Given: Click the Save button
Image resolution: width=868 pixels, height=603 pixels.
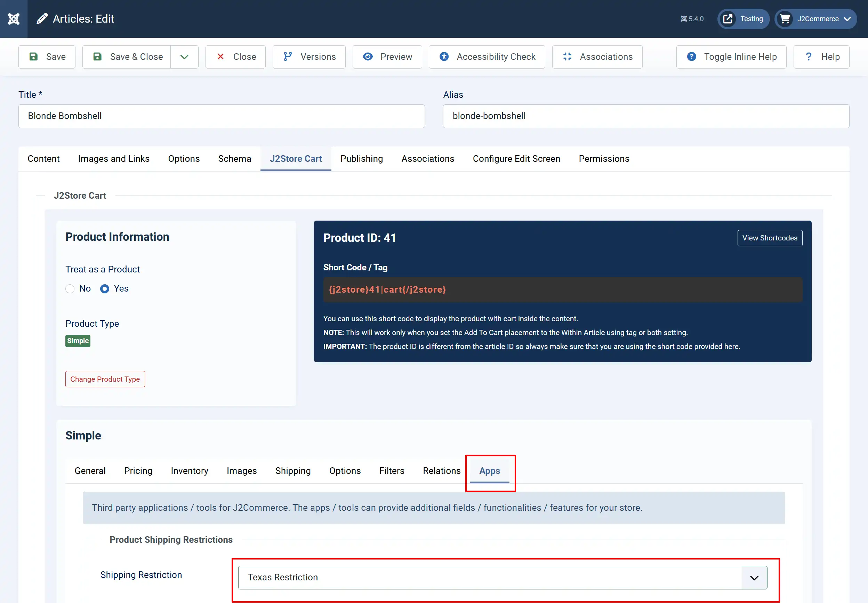Looking at the screenshot, I should pyautogui.click(x=47, y=57).
